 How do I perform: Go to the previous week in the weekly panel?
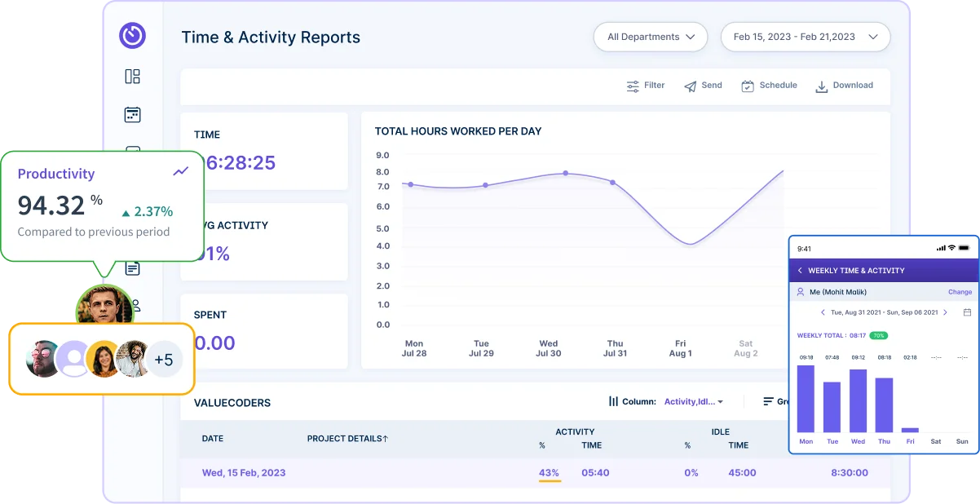pyautogui.click(x=823, y=312)
